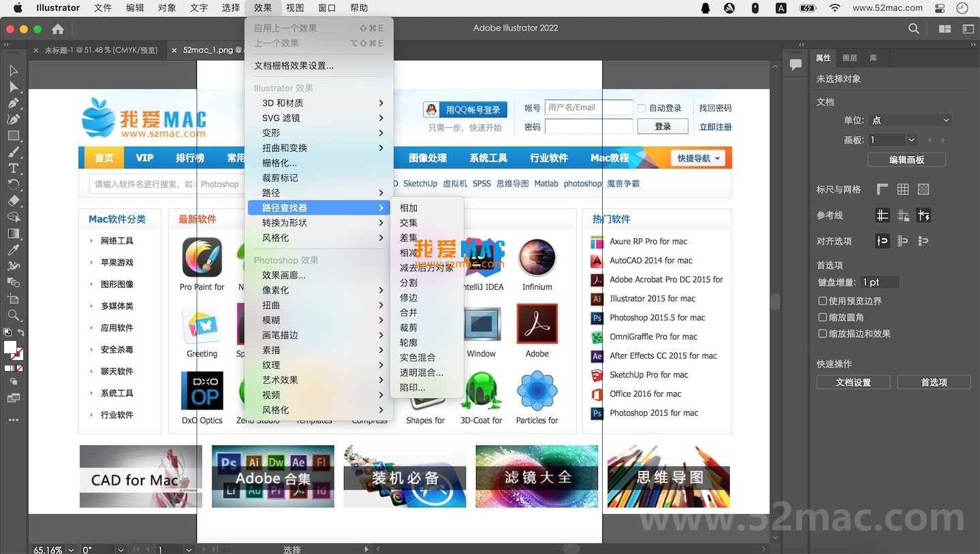Select the Gradient tool

point(13,234)
